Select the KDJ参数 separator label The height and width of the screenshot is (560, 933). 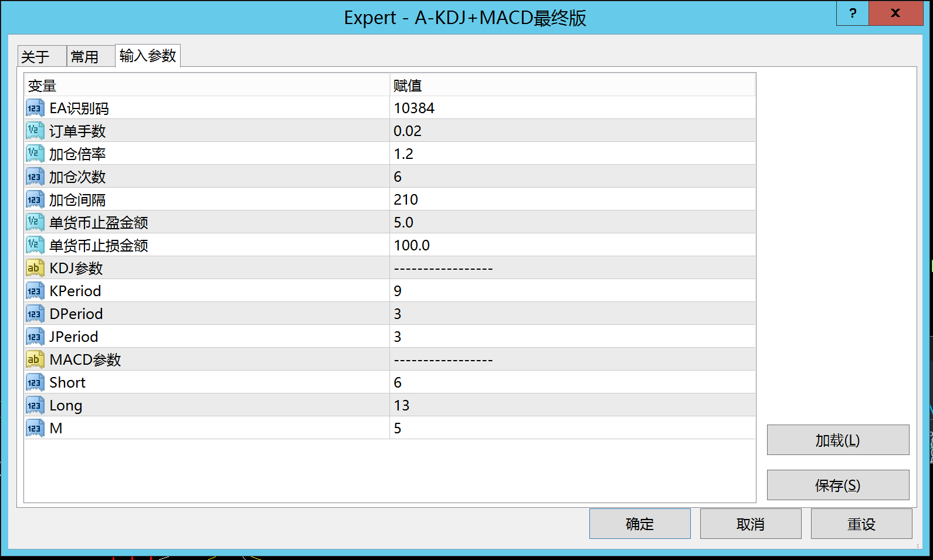76,268
